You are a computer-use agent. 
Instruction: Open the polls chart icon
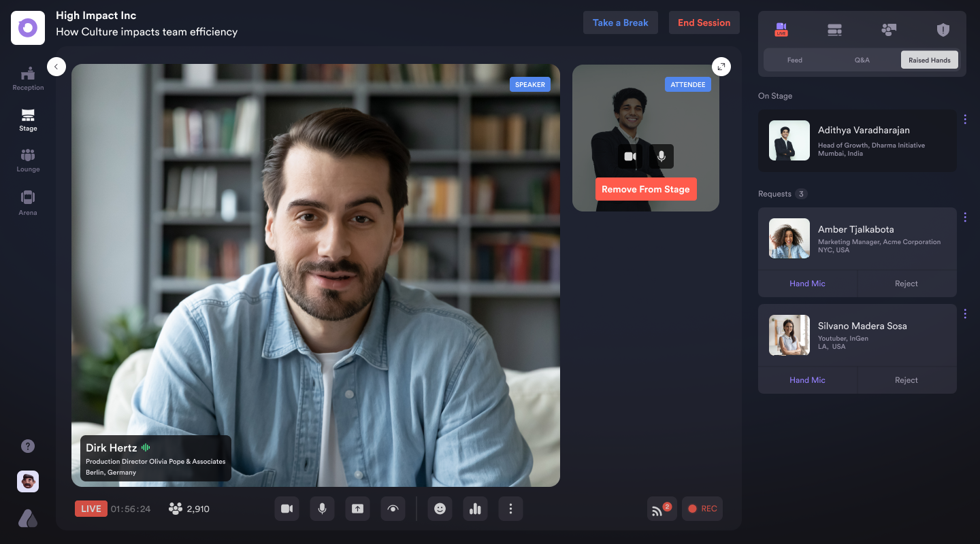(x=475, y=509)
